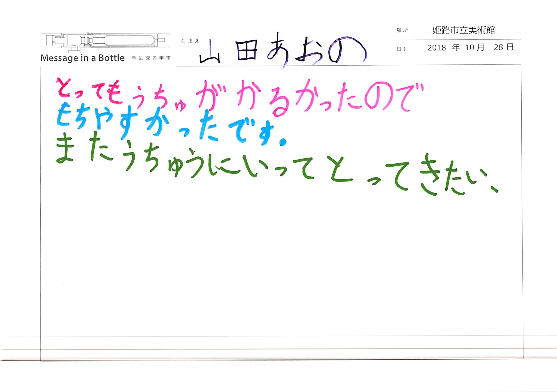The height and width of the screenshot is (392, 557).
Task: Click the '28 日' day text
Action: pyautogui.click(x=504, y=47)
